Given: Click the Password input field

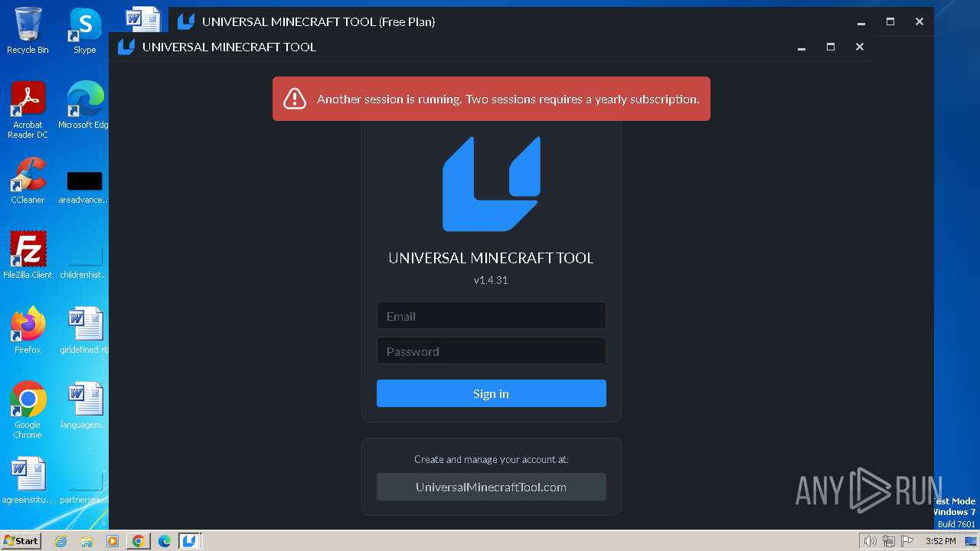Looking at the screenshot, I should [491, 350].
